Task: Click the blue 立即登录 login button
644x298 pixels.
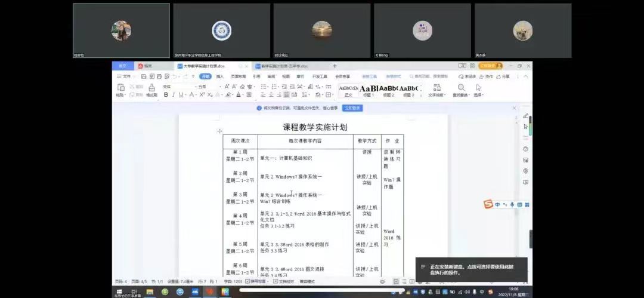Action: 352,108
